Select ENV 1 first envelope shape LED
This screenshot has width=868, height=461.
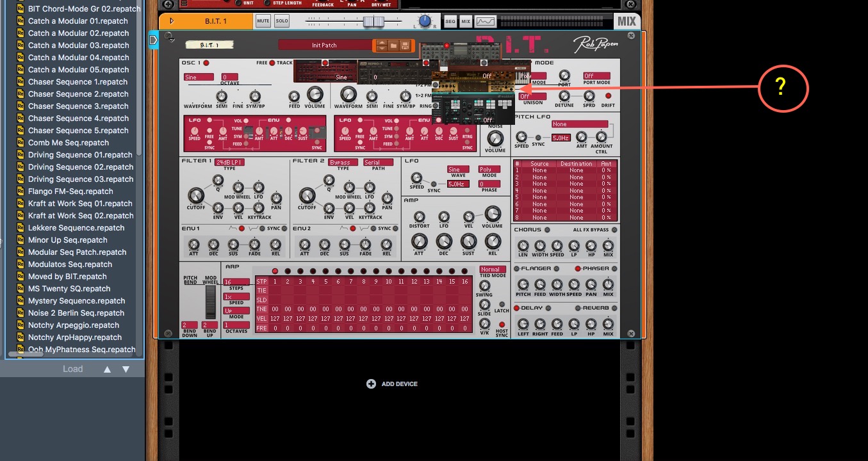pyautogui.click(x=242, y=229)
